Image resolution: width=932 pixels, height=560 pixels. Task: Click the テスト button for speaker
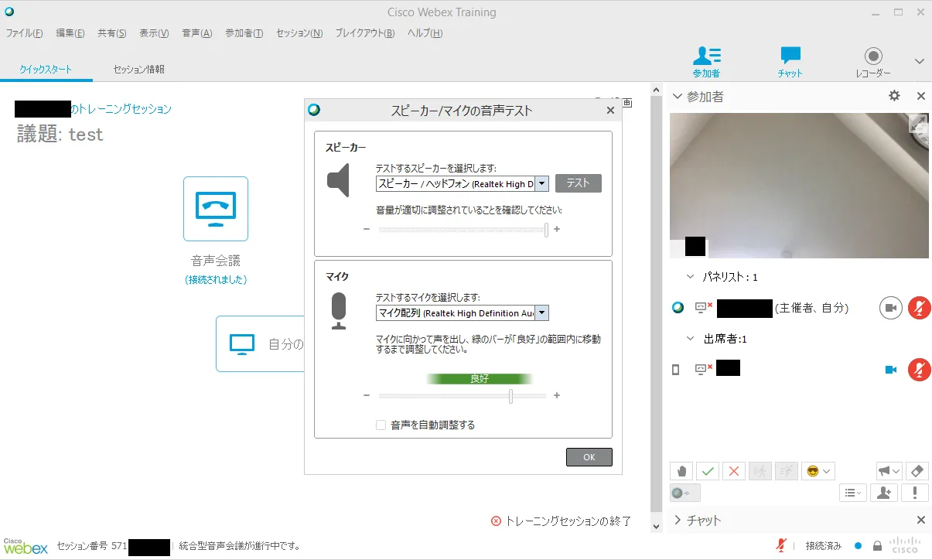pos(578,183)
